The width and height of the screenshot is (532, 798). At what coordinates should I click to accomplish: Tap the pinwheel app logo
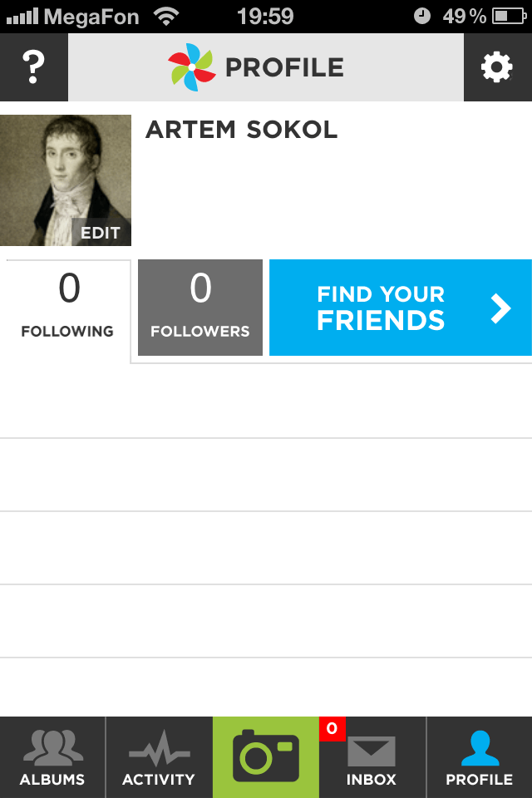click(x=191, y=67)
